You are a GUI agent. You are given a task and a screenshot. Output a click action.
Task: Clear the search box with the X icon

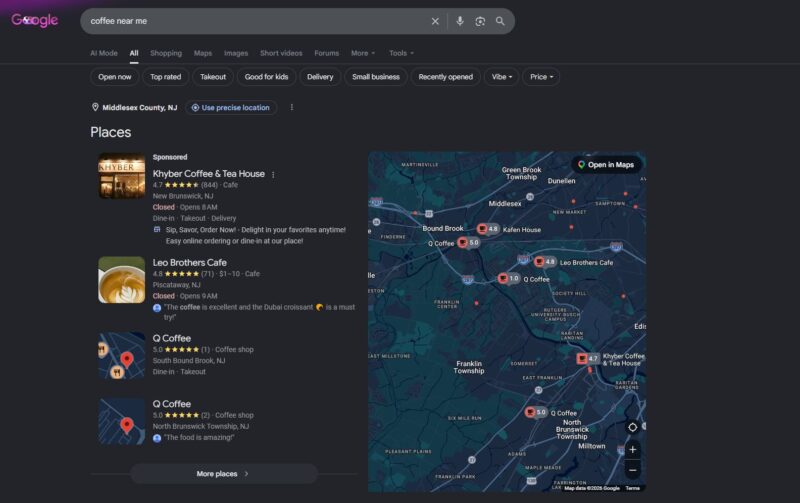[435, 21]
